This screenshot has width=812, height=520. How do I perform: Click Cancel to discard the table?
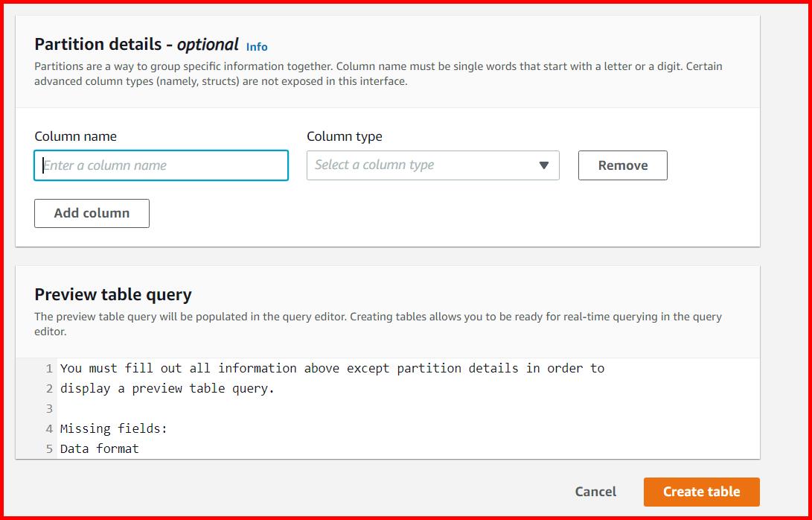tap(595, 492)
